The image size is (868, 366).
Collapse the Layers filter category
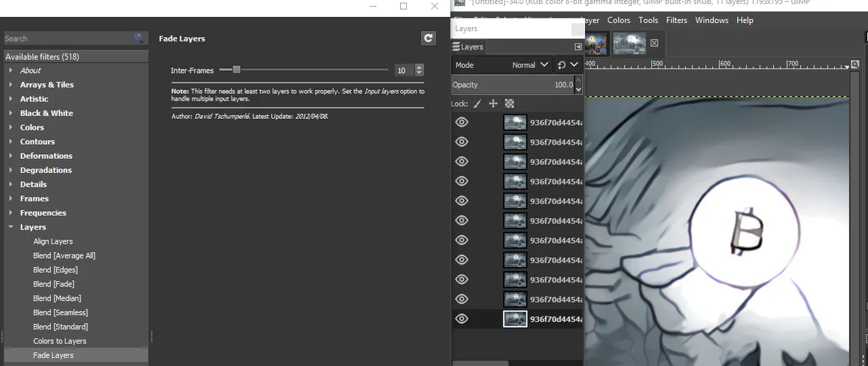click(x=11, y=227)
